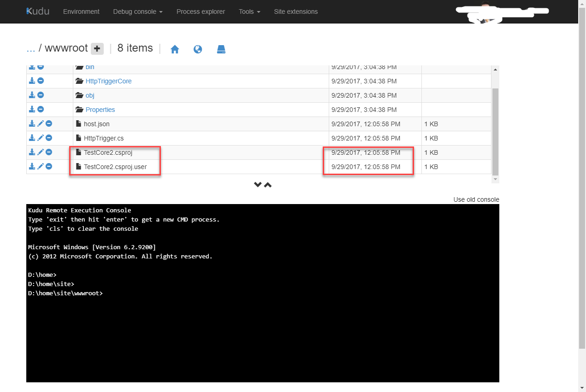Navigate to root via the home icon
The height and width of the screenshot is (392, 586).
click(175, 49)
